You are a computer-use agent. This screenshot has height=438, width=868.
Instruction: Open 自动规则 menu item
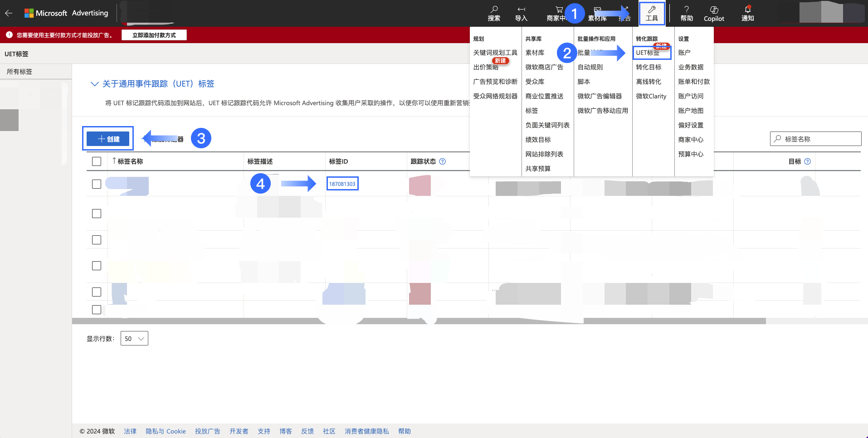tap(590, 67)
